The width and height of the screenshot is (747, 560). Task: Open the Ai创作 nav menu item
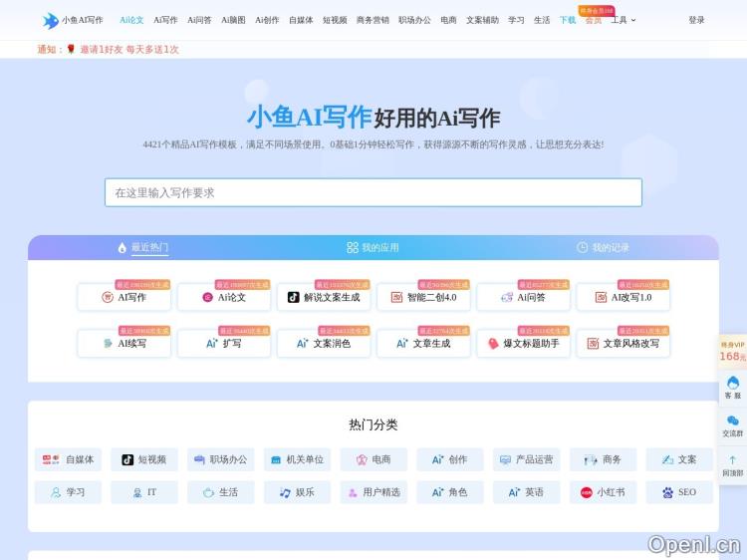pyautogui.click(x=267, y=20)
